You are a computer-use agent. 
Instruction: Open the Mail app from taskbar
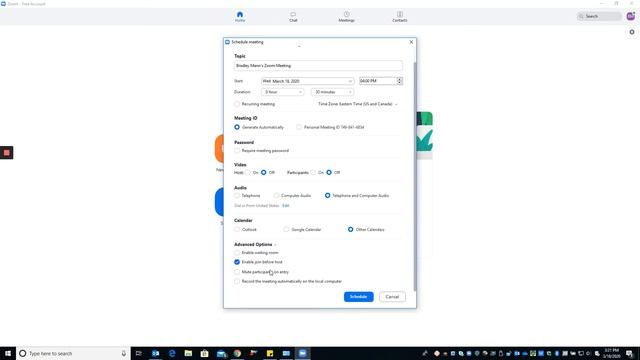click(221, 353)
